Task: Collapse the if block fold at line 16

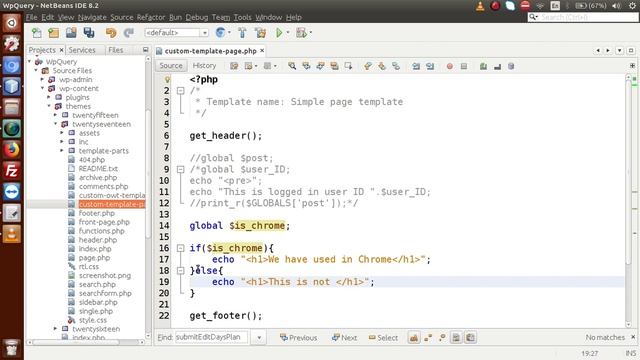Action: [x=180, y=248]
